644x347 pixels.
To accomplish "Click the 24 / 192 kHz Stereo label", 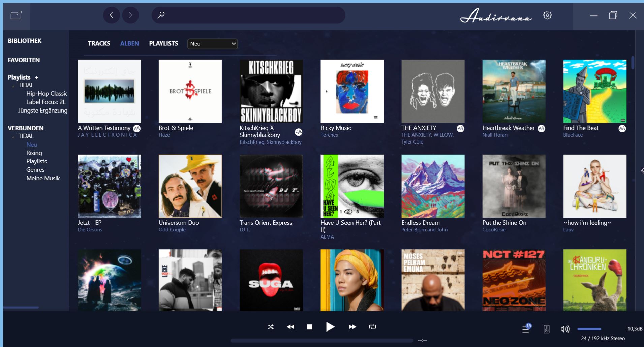I will pos(603,338).
